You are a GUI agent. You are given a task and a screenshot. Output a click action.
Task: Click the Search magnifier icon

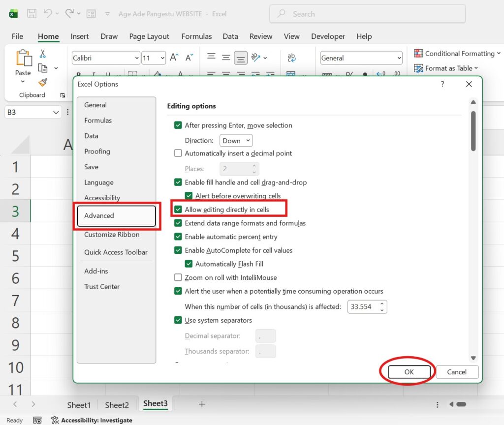tap(282, 13)
